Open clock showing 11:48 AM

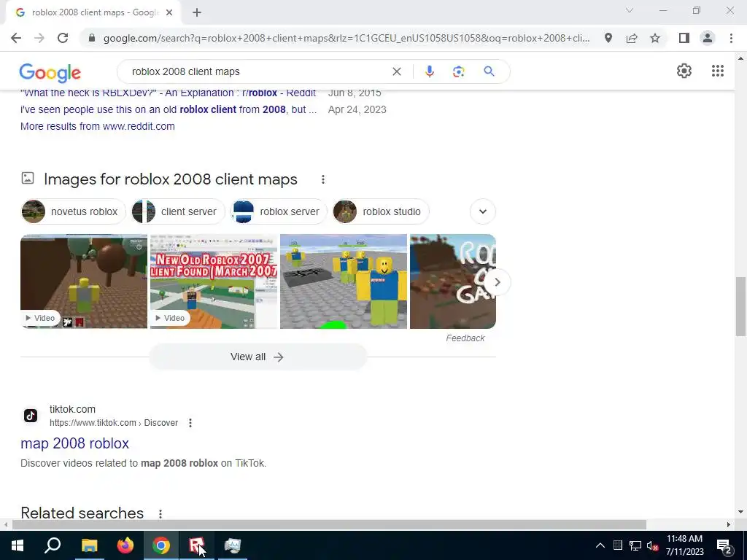pos(684,545)
